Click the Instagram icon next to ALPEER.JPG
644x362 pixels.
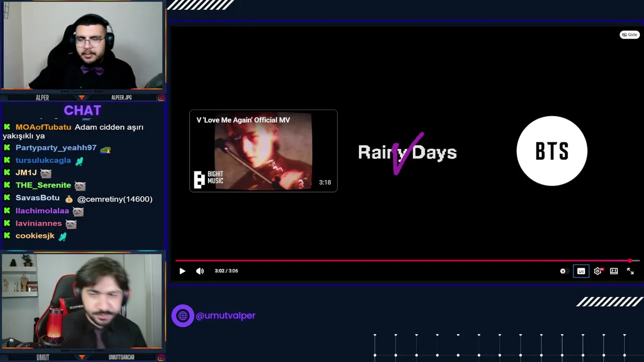(161, 98)
